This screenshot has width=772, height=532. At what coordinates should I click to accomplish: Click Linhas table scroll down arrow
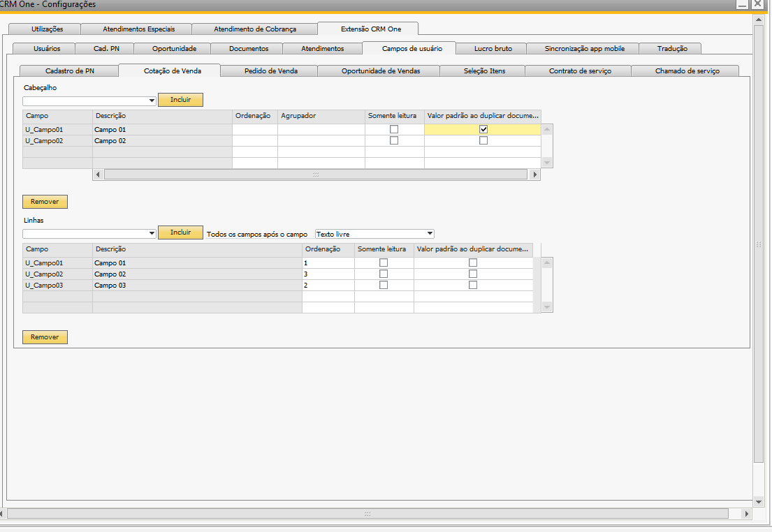[x=547, y=307]
